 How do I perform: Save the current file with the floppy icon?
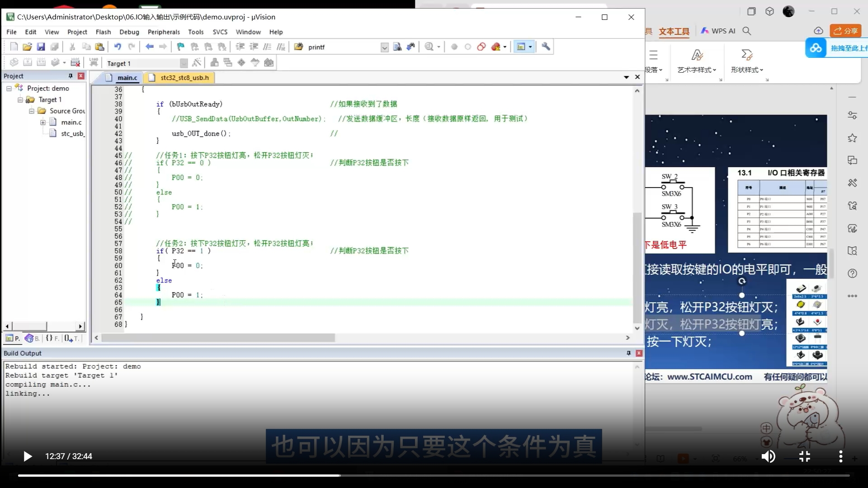click(x=41, y=47)
